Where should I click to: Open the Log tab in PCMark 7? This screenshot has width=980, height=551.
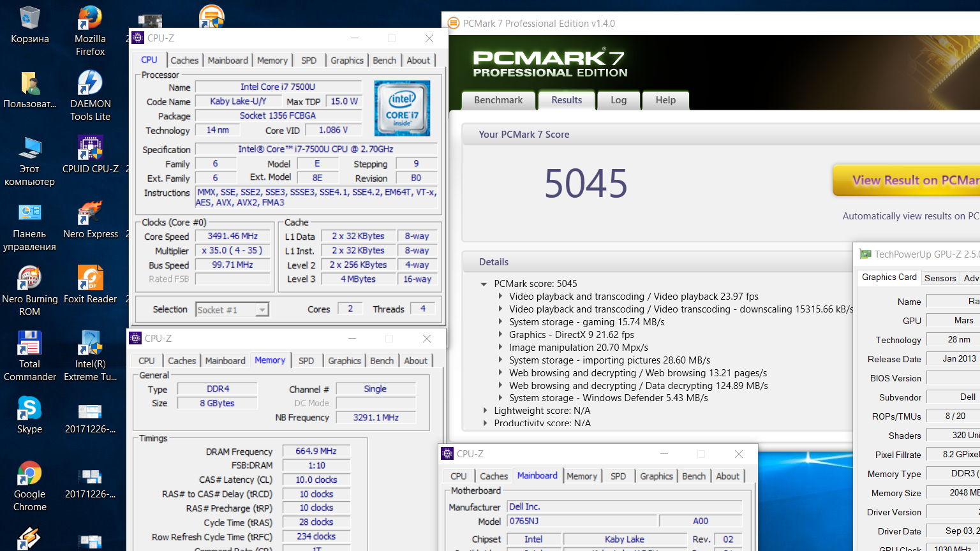(618, 100)
